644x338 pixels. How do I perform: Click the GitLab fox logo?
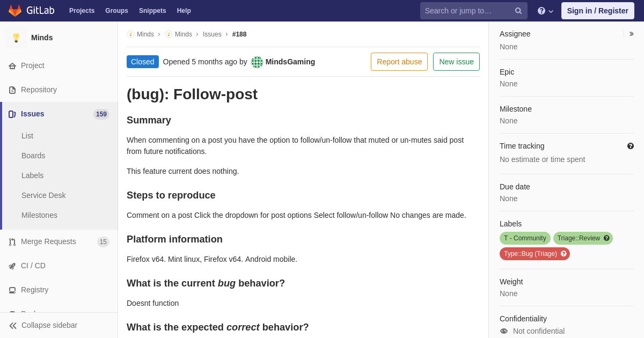tap(15, 11)
